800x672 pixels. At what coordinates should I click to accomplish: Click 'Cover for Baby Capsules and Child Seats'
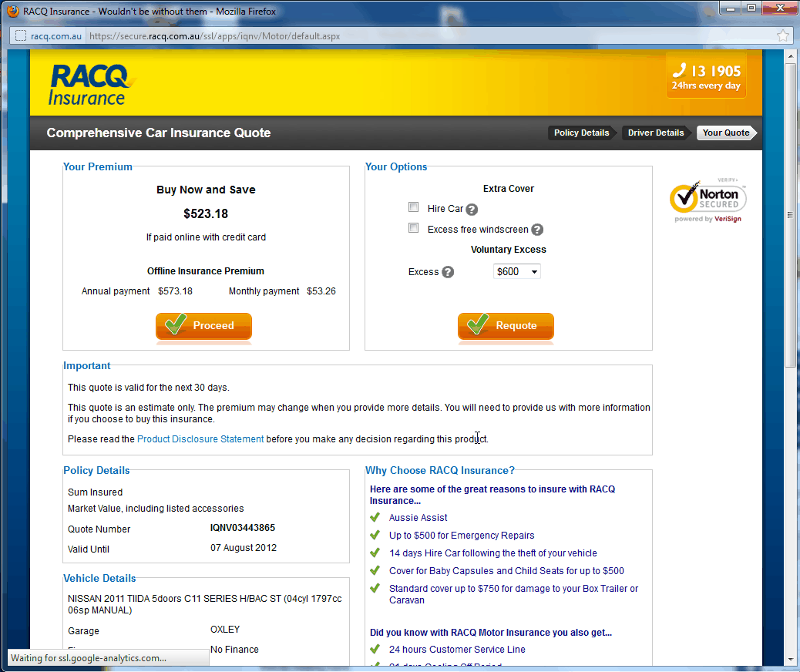click(506, 571)
